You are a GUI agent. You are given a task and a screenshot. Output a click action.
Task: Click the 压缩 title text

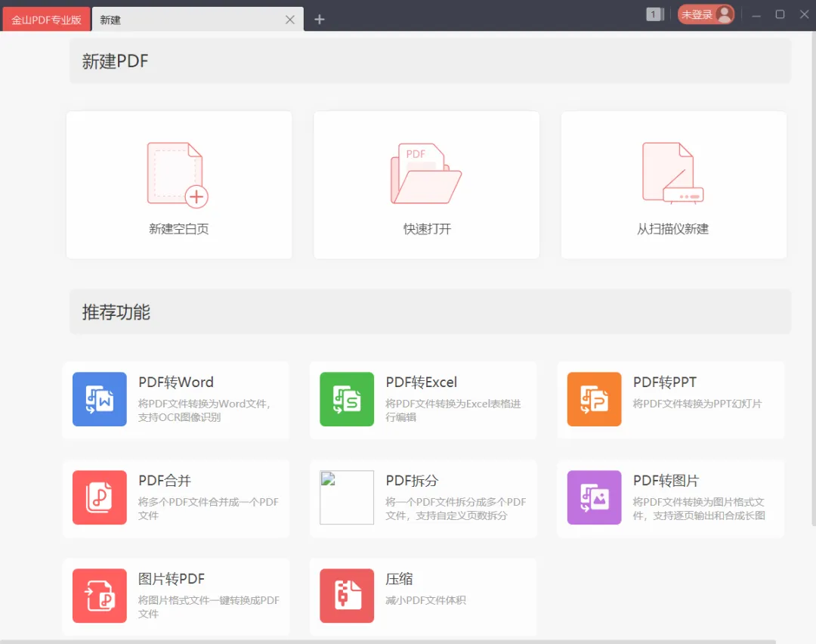[x=399, y=579]
